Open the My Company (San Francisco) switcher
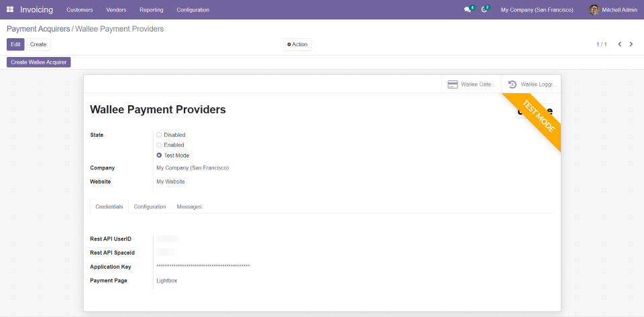The height and width of the screenshot is (317, 644). (x=537, y=9)
